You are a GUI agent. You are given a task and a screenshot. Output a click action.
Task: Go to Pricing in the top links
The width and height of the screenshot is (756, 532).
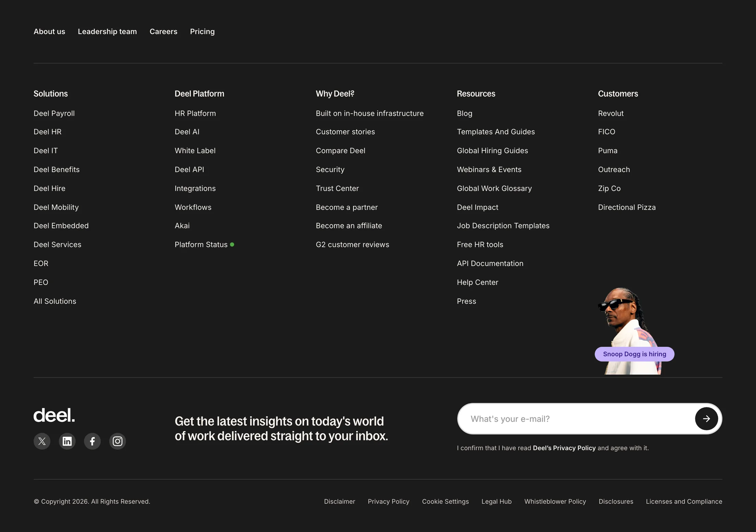pos(202,32)
